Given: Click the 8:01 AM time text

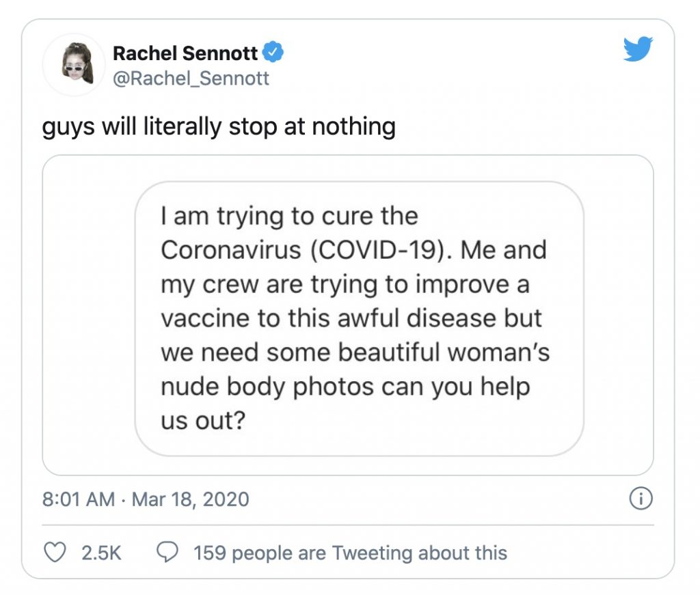Looking at the screenshot, I should pos(78,499).
